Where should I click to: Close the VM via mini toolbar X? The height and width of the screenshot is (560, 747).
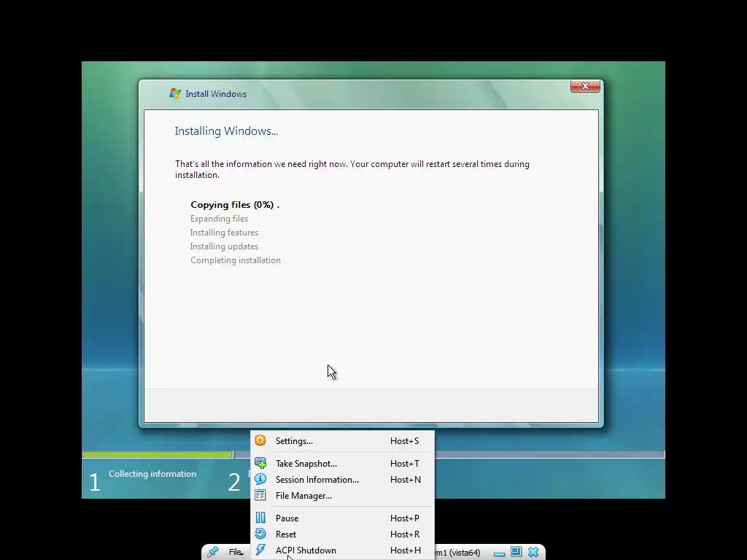point(533,552)
